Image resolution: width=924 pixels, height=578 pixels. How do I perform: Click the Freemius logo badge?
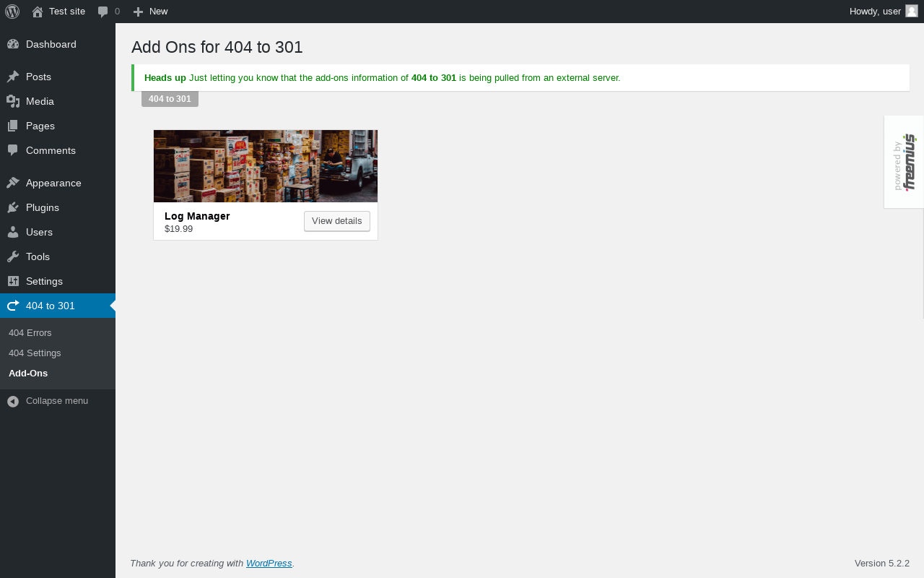coord(905,162)
